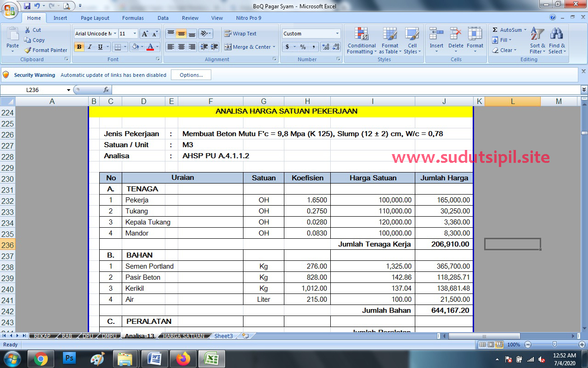Increase indent in Alignment group
Screen dimensions: 588x368
(215, 47)
